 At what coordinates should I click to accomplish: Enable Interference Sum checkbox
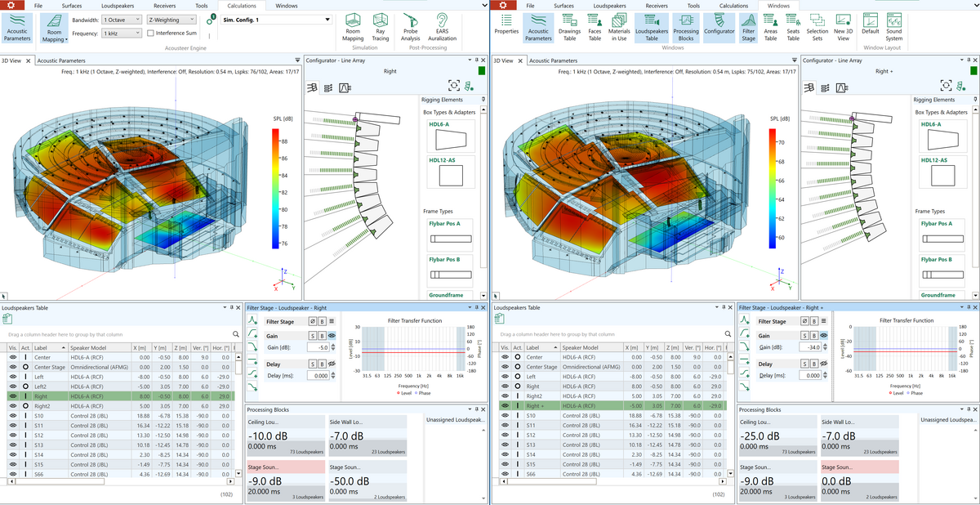(x=150, y=33)
